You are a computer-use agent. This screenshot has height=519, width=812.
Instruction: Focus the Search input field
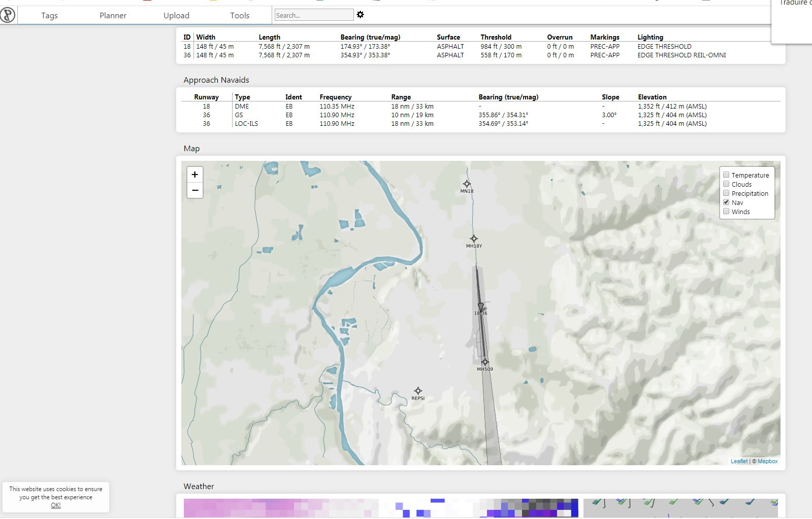pos(314,15)
